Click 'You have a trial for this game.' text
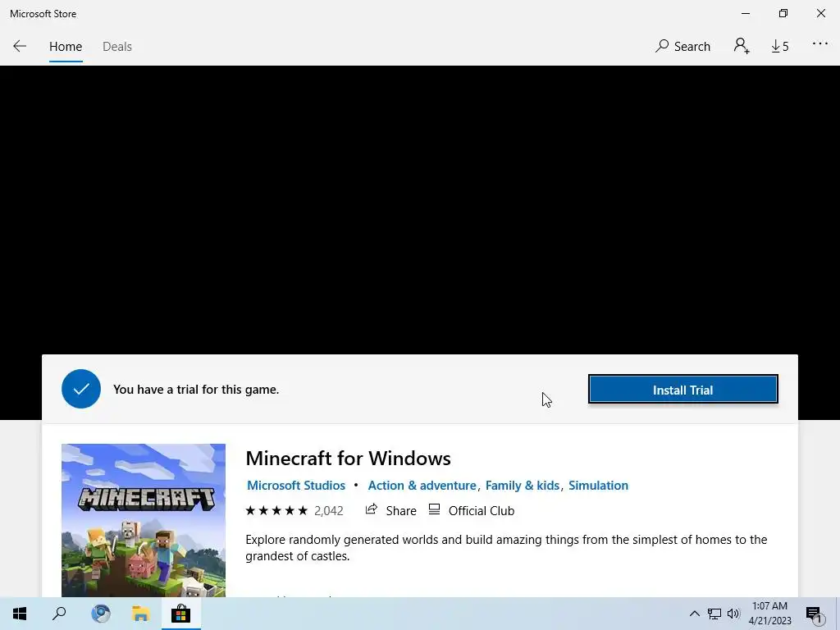Image resolution: width=840 pixels, height=630 pixels. [x=196, y=390]
